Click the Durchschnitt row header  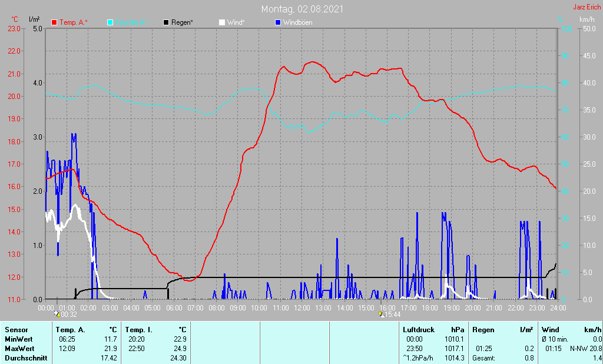pyautogui.click(x=26, y=358)
